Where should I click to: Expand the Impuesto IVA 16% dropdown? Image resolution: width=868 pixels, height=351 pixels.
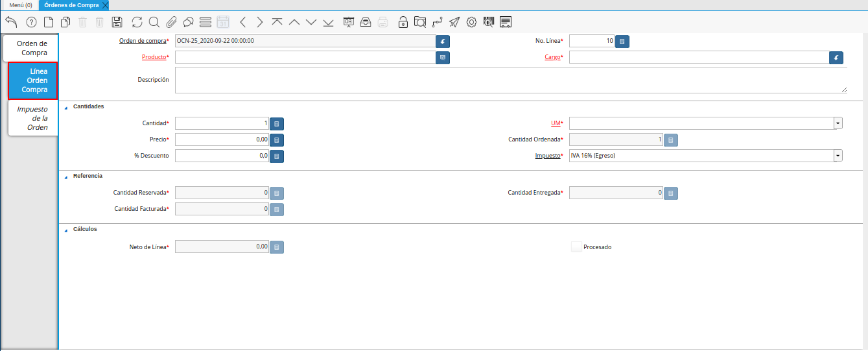click(x=838, y=156)
